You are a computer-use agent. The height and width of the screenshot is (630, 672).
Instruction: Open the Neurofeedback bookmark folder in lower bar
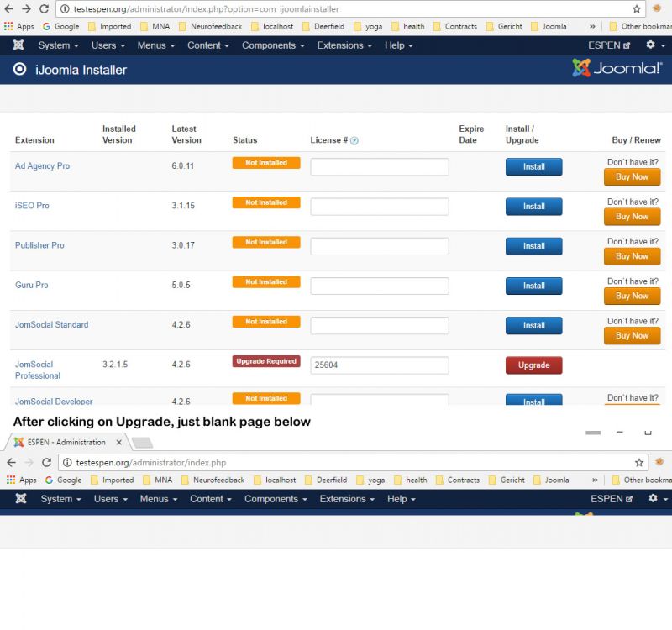tap(213, 480)
